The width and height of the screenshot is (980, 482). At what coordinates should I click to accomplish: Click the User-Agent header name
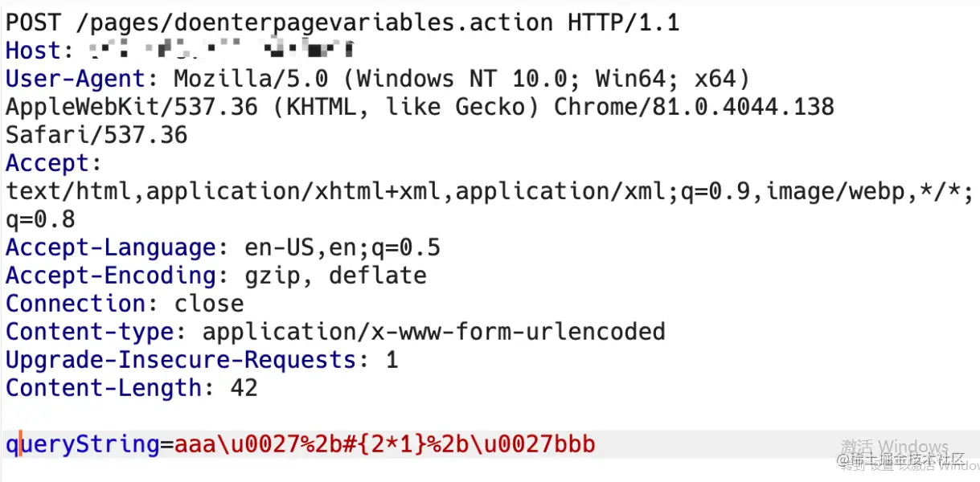[76, 79]
